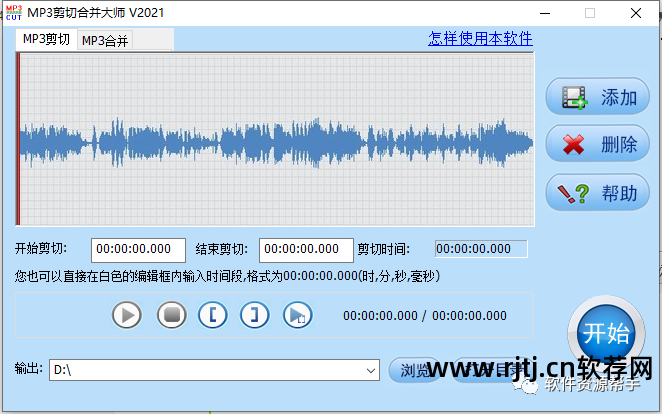Click the Stop playback button
Viewport: 662px width, 414px height.
171,315
